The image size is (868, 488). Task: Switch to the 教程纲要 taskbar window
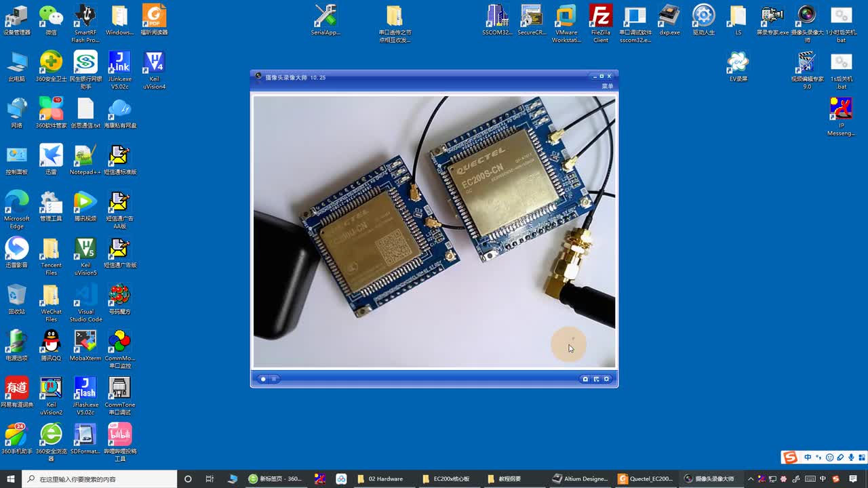[x=515, y=479]
